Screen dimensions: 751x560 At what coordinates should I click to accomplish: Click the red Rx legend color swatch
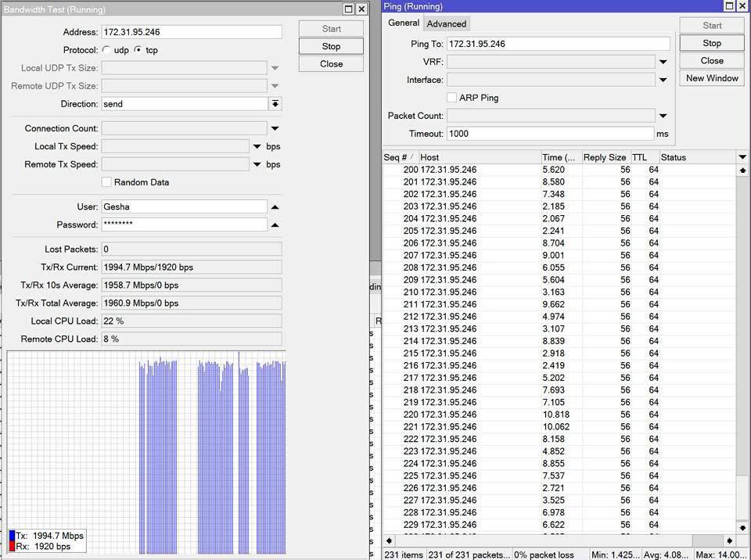pos(12,546)
